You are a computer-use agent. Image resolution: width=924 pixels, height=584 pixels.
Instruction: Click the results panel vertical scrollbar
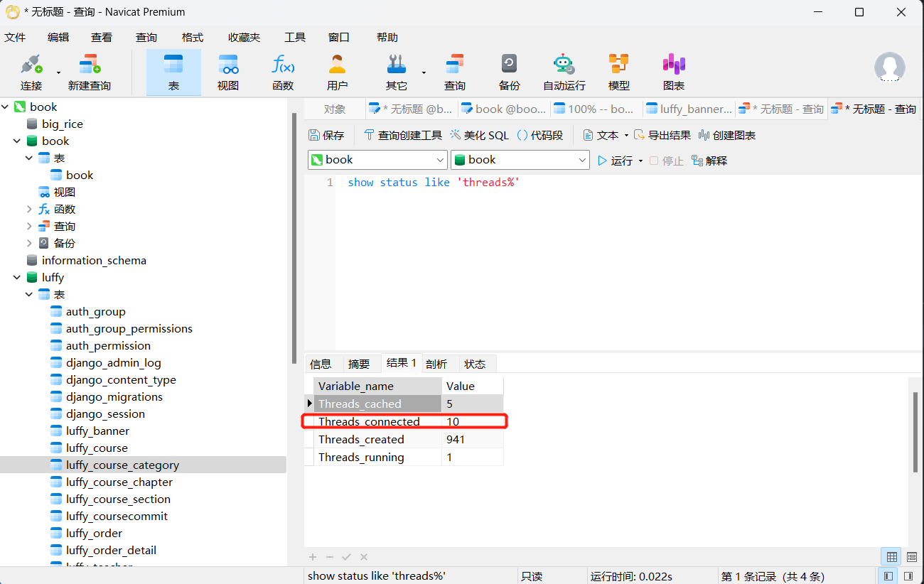tap(915, 432)
